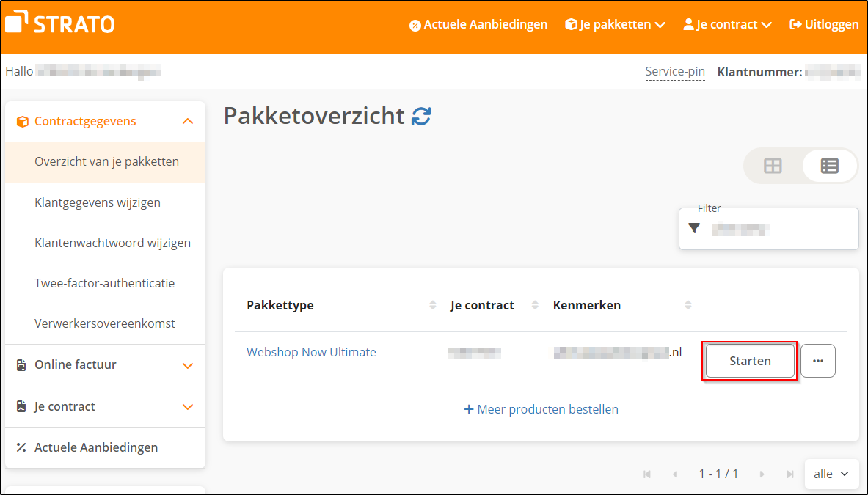Image resolution: width=868 pixels, height=495 pixels.
Task: Switch to grid view of packages
Action: click(x=773, y=166)
